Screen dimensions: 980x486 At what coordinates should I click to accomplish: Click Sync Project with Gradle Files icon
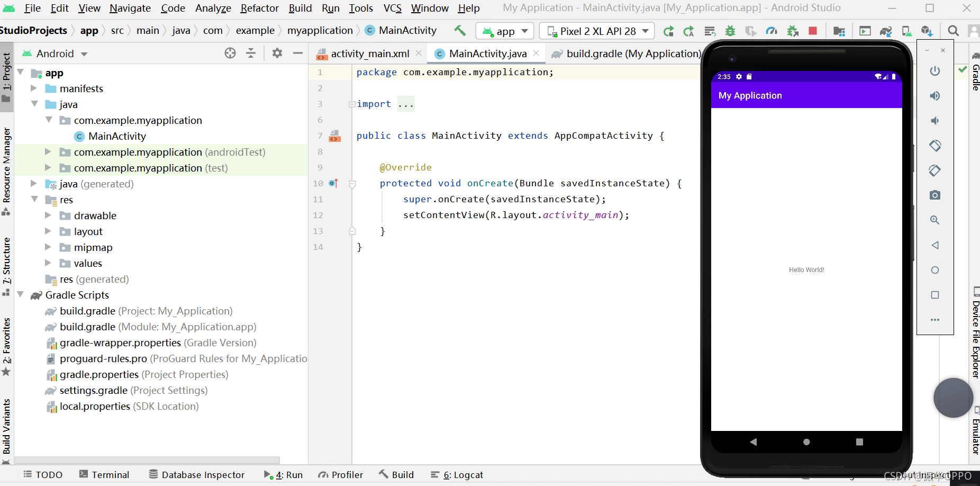coord(886,31)
